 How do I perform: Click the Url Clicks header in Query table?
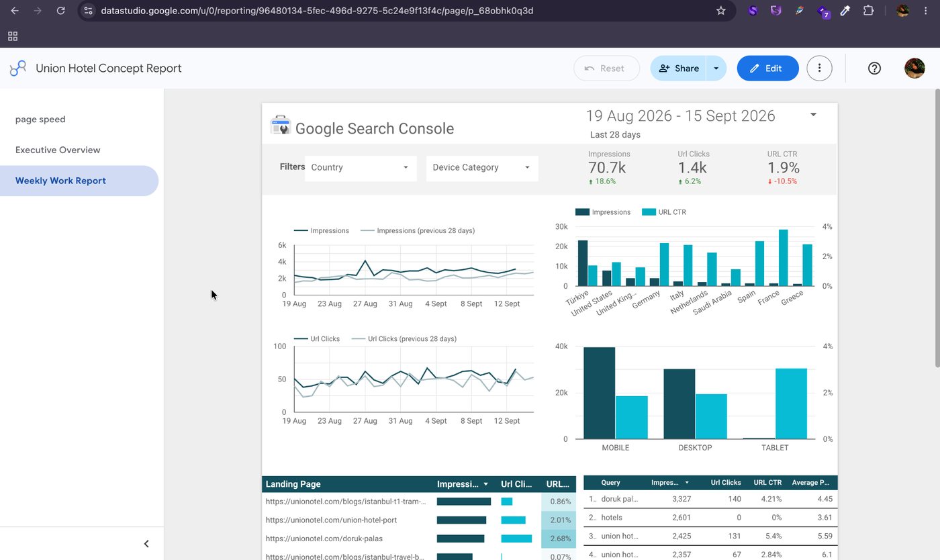[x=726, y=483]
